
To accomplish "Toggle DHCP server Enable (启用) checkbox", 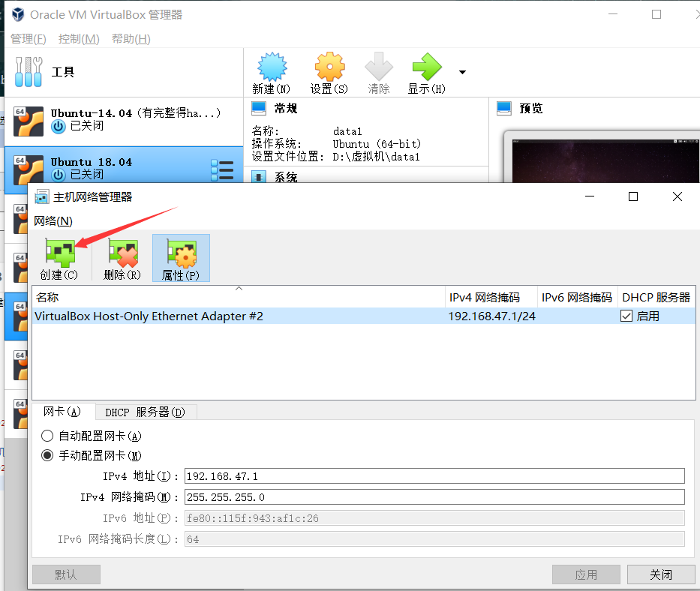I will tap(626, 316).
